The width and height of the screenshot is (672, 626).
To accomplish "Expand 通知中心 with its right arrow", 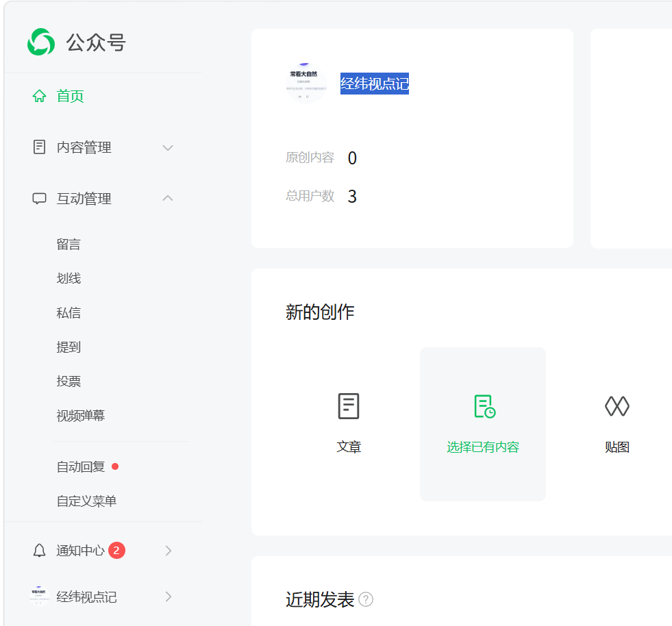I will 169,551.
